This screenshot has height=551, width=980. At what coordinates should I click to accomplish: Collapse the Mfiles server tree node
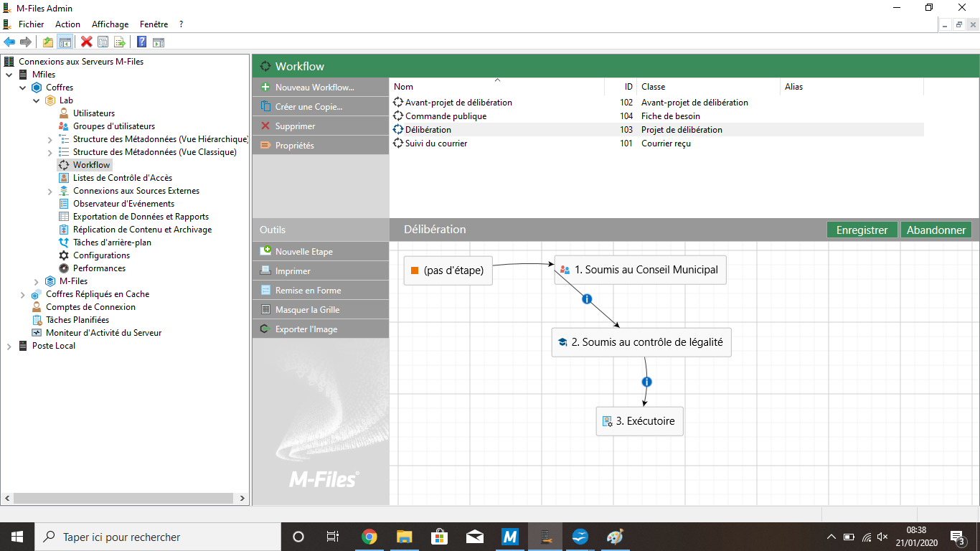9,75
